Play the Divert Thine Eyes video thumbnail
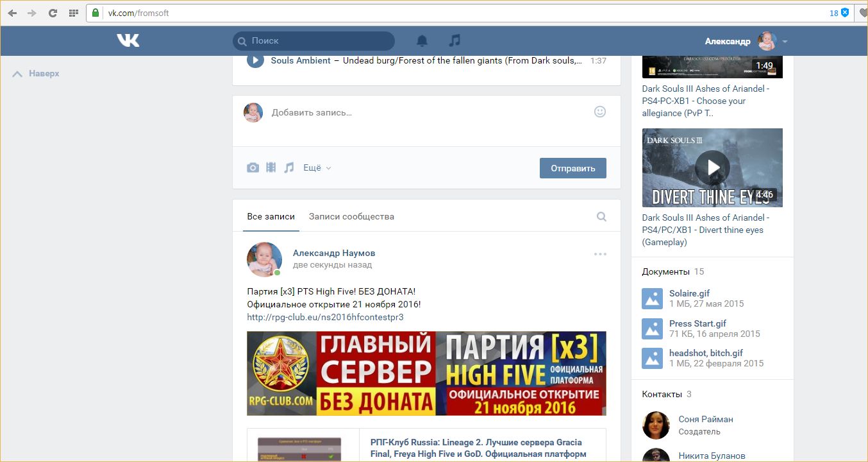868x462 pixels. tap(712, 167)
